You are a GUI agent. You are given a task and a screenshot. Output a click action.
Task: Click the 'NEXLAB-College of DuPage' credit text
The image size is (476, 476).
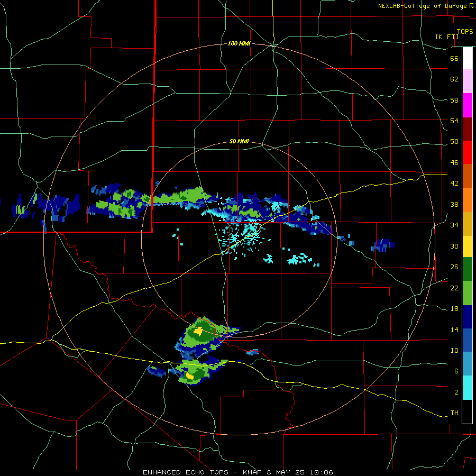coord(423,6)
